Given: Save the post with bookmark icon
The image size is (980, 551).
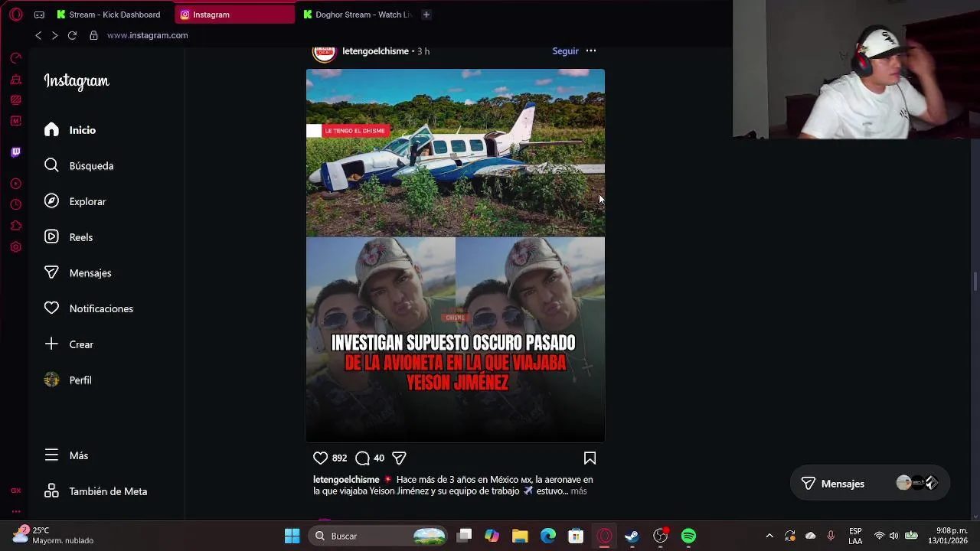Looking at the screenshot, I should (590, 458).
